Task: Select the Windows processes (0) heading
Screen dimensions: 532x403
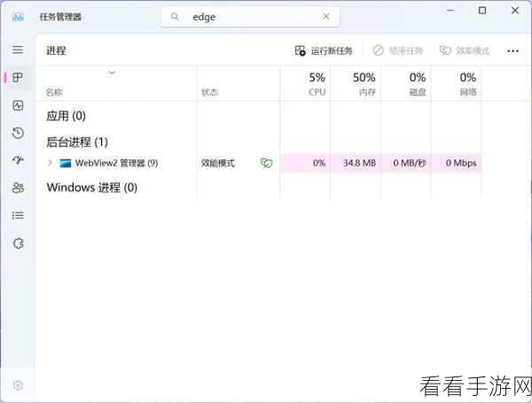Action: (92, 187)
